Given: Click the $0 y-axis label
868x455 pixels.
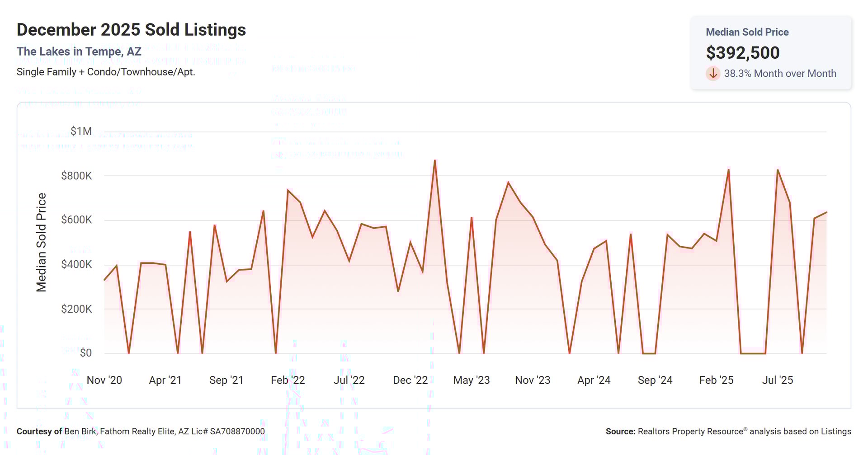Looking at the screenshot, I should pos(85,353).
